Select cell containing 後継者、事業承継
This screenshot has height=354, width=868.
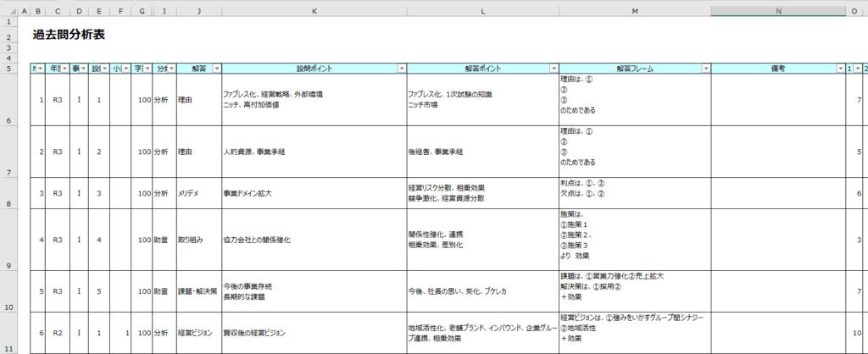point(482,152)
